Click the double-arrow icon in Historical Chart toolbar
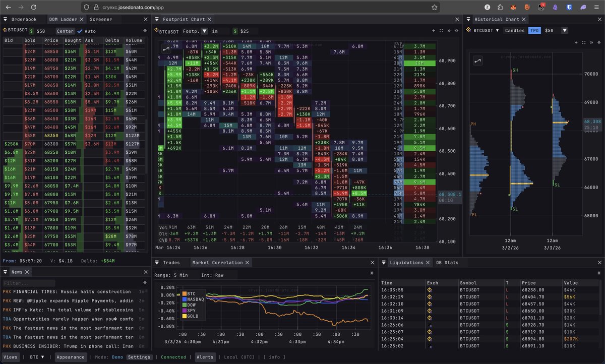The image size is (605, 364). 591,43
